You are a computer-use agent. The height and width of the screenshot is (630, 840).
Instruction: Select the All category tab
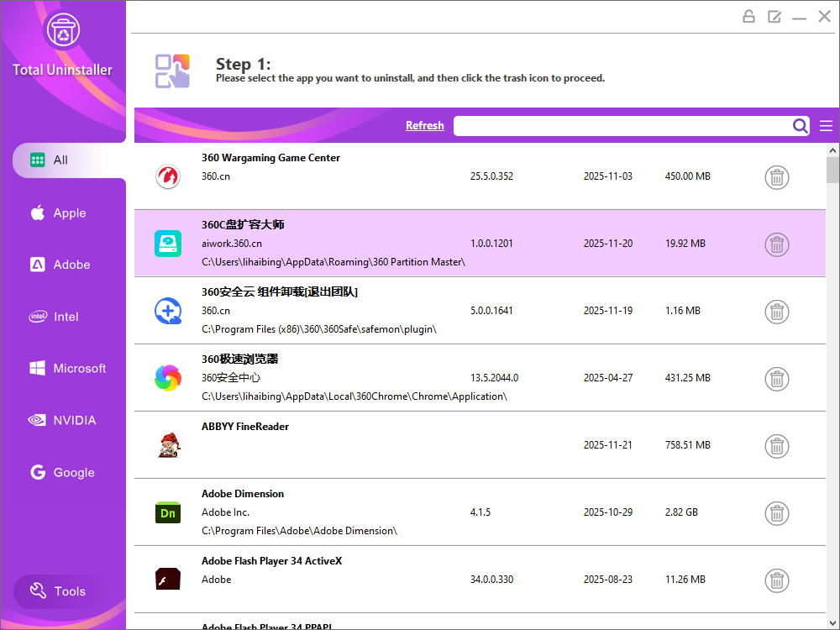69,160
